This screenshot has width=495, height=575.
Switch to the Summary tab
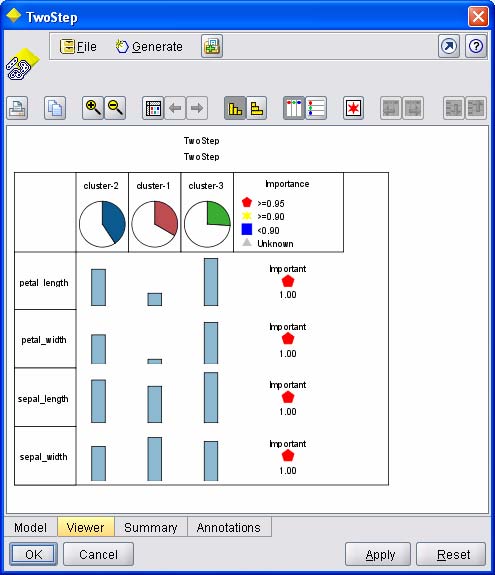151,527
